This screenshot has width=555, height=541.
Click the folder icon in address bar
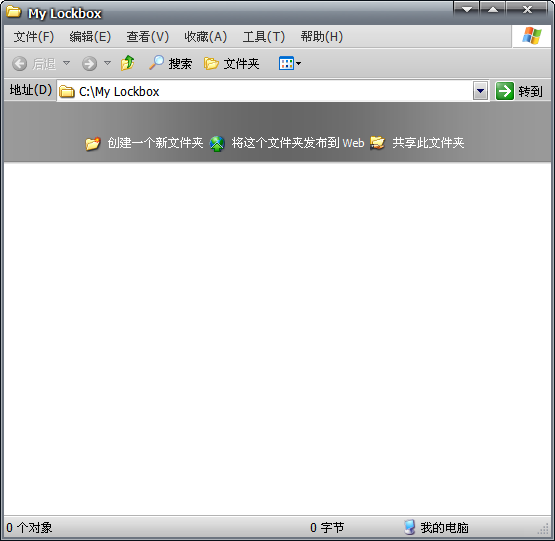pyautogui.click(x=67, y=91)
